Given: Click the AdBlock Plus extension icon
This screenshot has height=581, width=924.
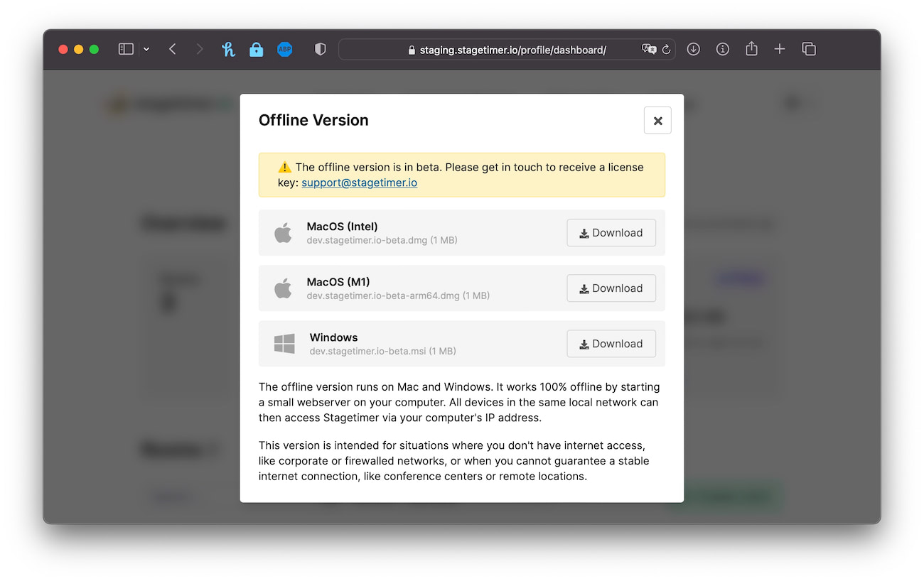Looking at the screenshot, I should click(285, 49).
